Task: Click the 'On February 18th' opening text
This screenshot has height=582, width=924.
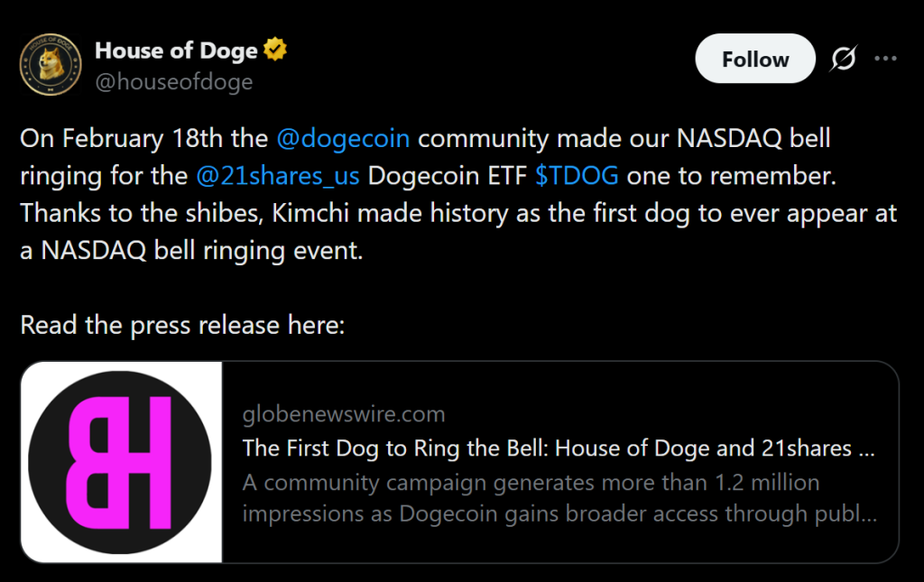Action: pyautogui.click(x=144, y=139)
